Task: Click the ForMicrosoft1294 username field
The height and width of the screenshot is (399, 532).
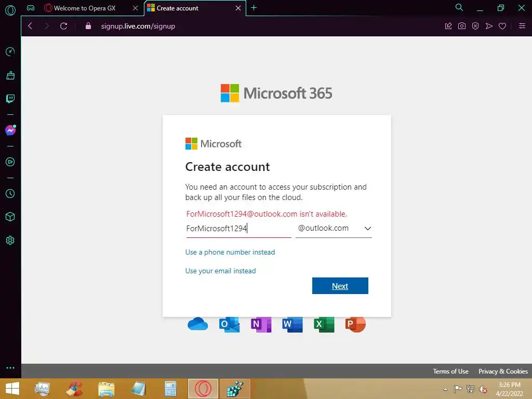Action: pos(238,229)
